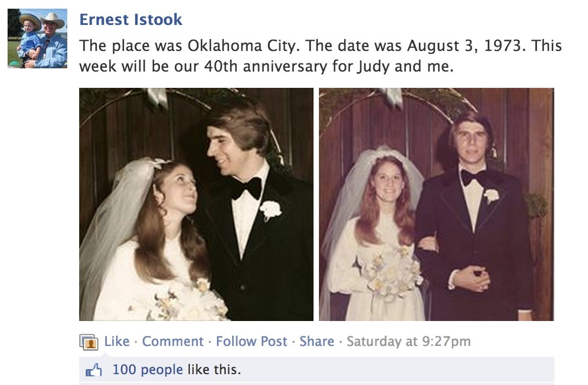The image size is (588, 385).
Task: Click the post text mentioning Oklahoma City
Action: (321, 46)
